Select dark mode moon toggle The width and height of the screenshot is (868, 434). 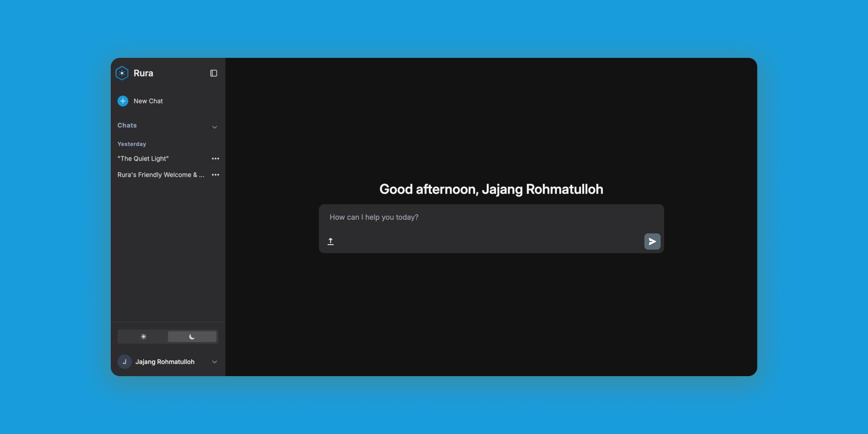coord(192,337)
